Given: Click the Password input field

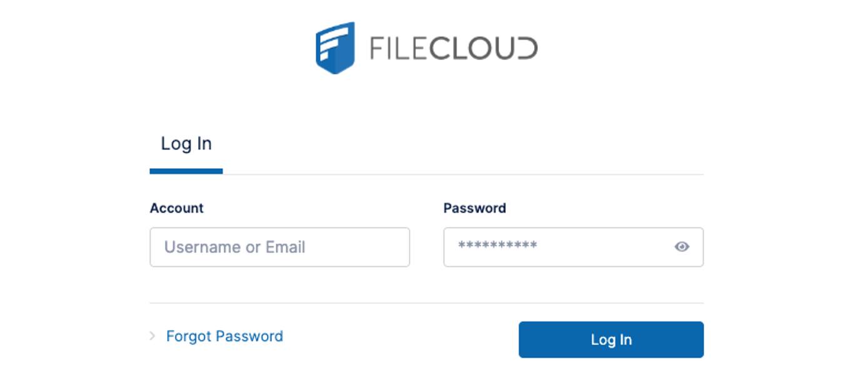Looking at the screenshot, I should (563, 247).
